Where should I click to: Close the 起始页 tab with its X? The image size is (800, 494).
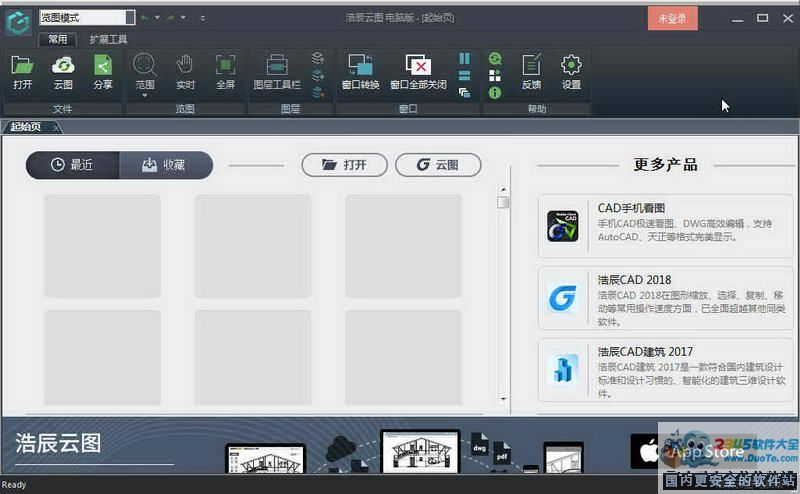pos(56,127)
